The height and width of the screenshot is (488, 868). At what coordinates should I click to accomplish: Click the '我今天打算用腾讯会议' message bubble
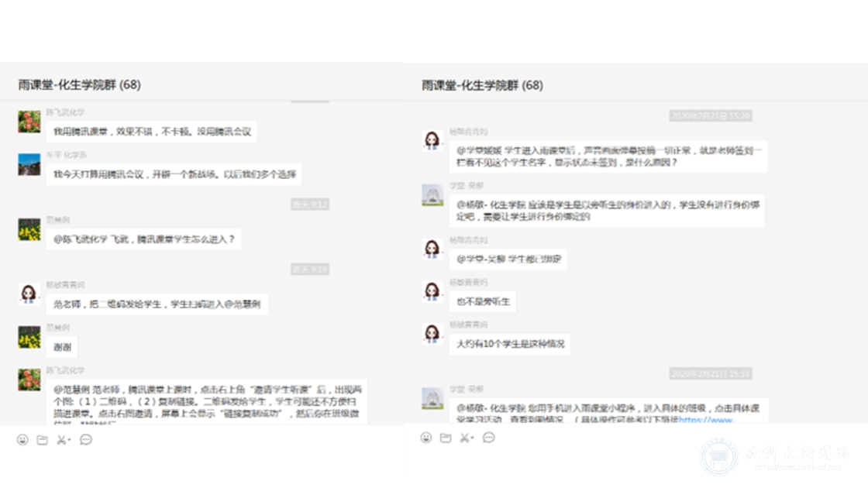click(x=174, y=175)
